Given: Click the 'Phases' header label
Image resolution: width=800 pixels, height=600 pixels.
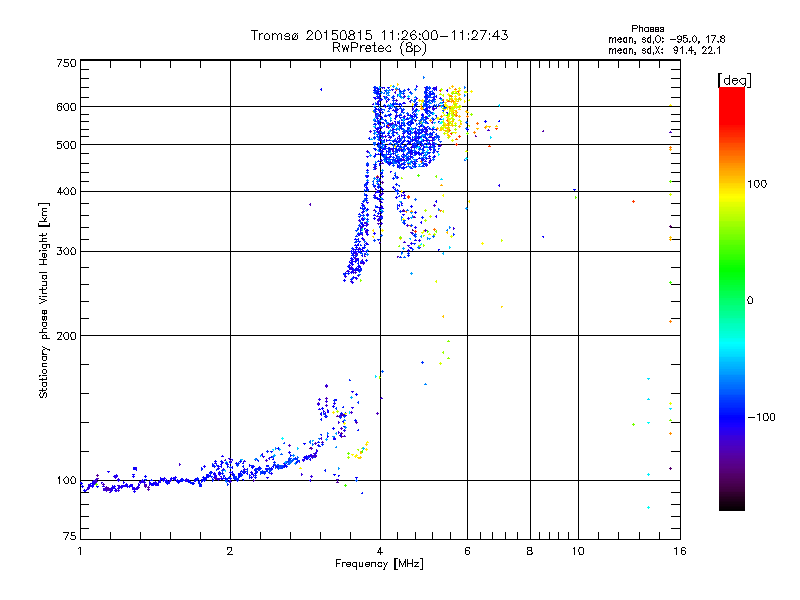Looking at the screenshot, I should coord(647,29).
